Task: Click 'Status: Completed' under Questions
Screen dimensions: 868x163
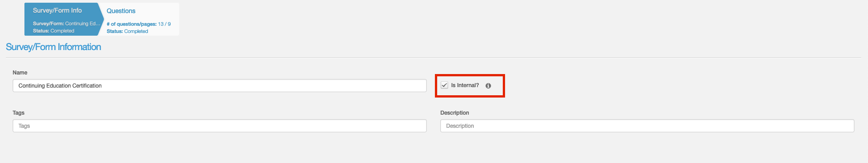Action: coord(127,31)
